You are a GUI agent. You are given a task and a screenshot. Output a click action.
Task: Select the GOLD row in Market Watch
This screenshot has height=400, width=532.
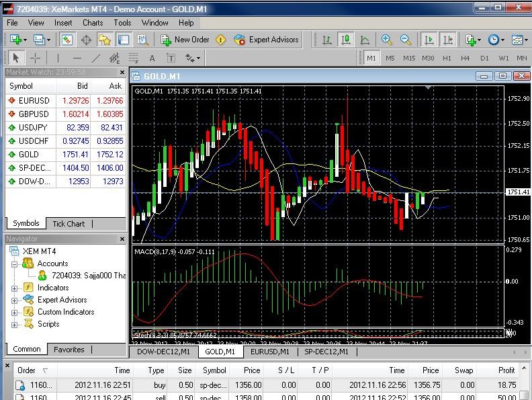(x=65, y=155)
